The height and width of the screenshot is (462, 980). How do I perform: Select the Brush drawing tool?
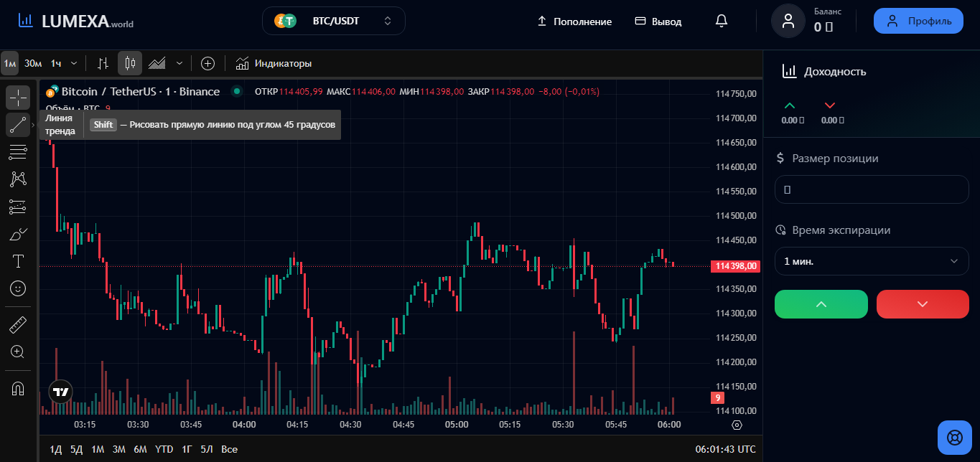point(18,233)
